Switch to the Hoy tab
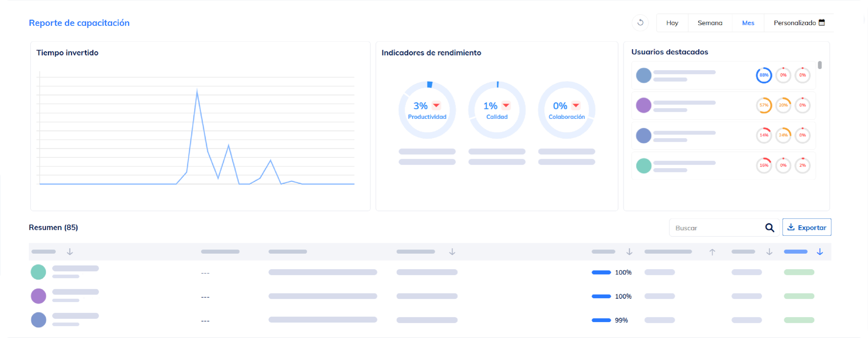The width and height of the screenshot is (868, 338). [x=672, y=23]
